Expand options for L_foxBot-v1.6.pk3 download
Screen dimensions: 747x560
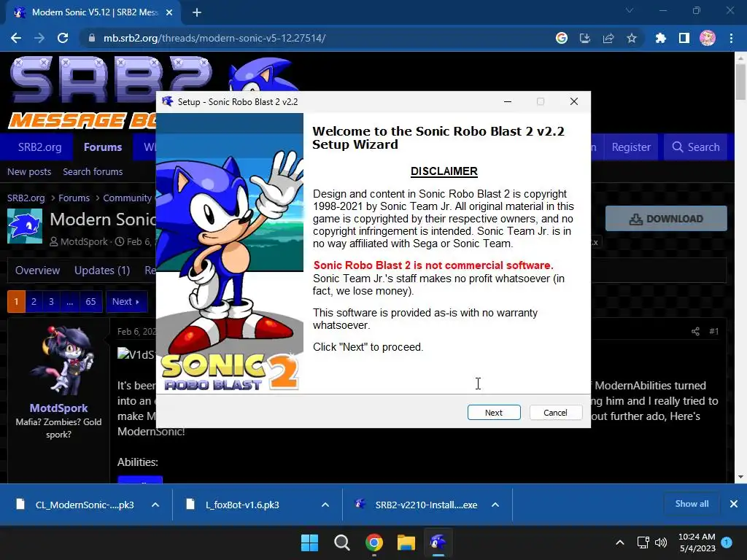(325, 505)
